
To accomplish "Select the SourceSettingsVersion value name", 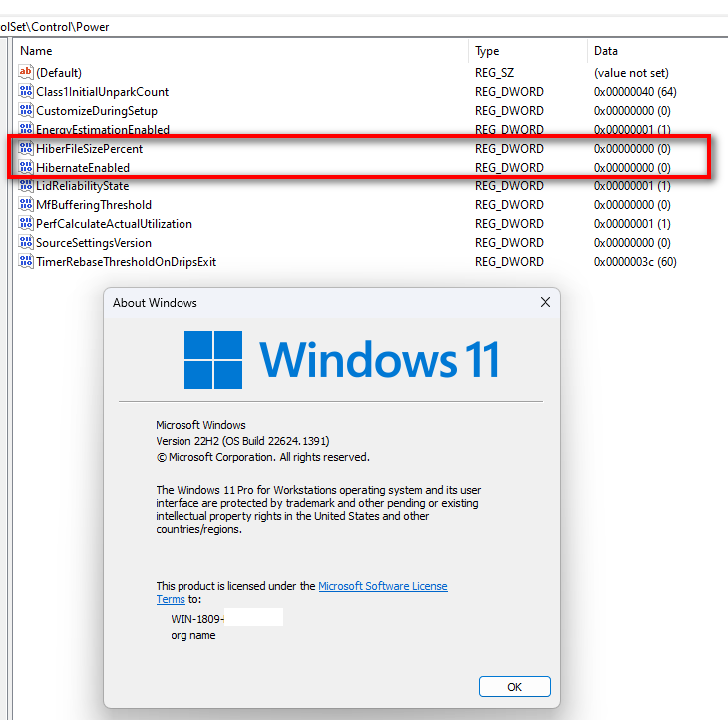I will pos(94,243).
